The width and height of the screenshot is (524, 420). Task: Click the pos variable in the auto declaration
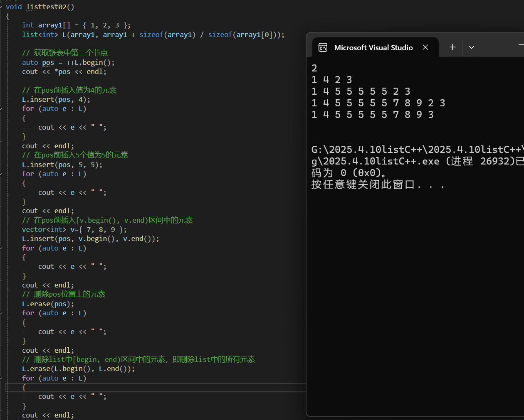[48, 63]
